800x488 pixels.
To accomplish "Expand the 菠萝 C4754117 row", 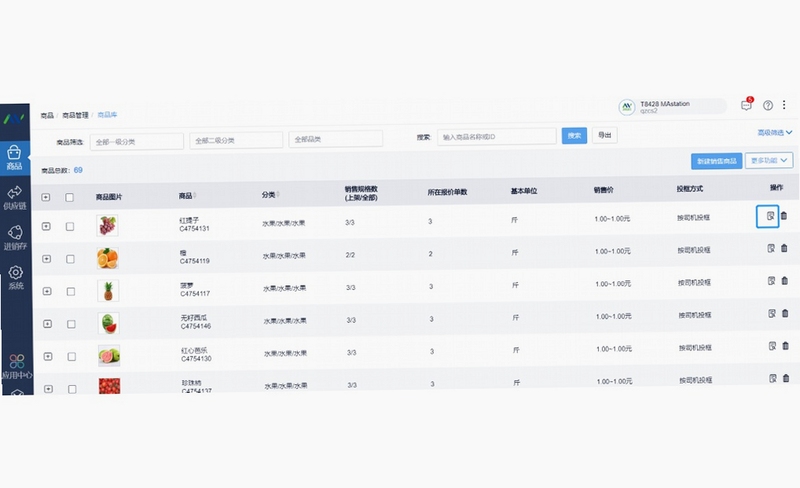I will click(x=47, y=291).
